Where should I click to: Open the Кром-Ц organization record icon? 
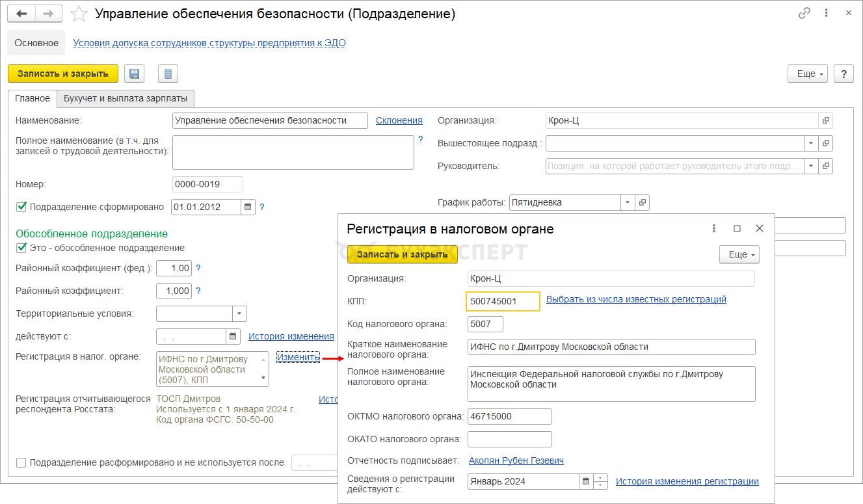[826, 120]
